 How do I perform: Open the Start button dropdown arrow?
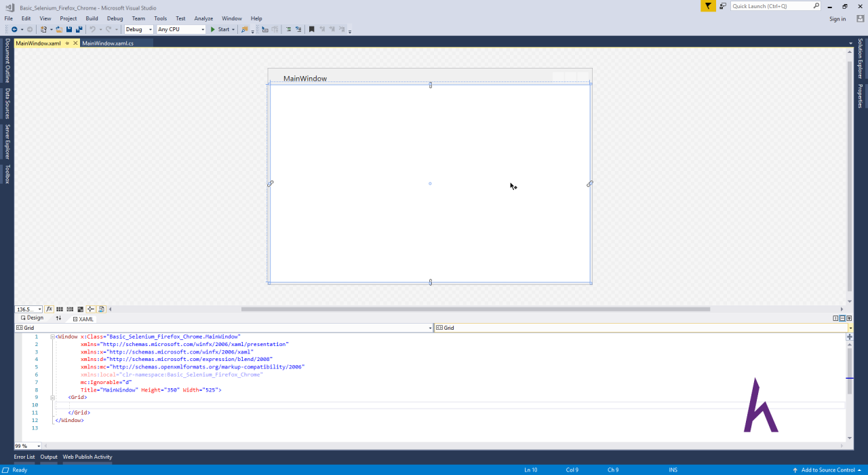[x=233, y=29]
